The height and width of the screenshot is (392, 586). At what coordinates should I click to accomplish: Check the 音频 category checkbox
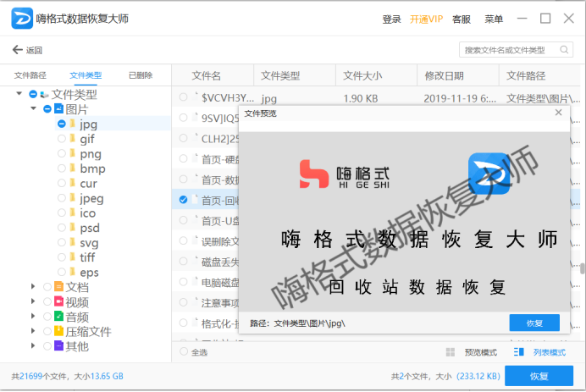(x=47, y=317)
